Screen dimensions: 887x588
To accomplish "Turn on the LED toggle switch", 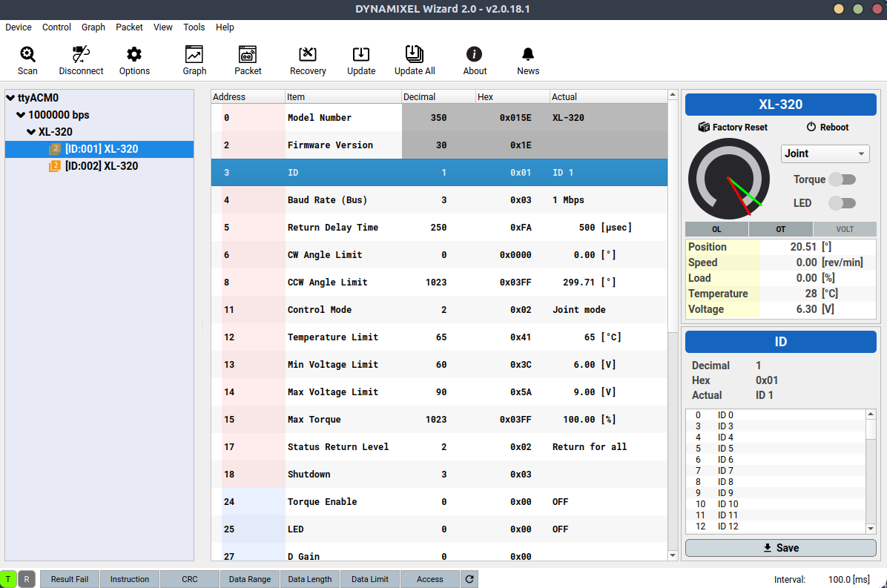I will coord(843,203).
